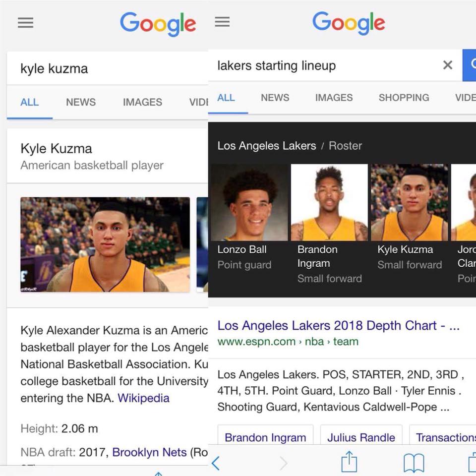
Task: Open Los Angeles Lakers 2018 Depth Chart result
Action: point(339,325)
